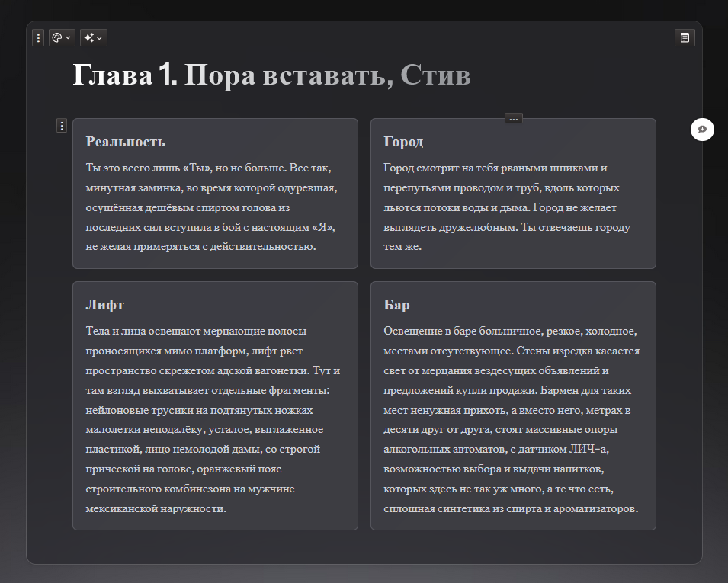Click «Глава 1.» in the card title

tap(125, 75)
